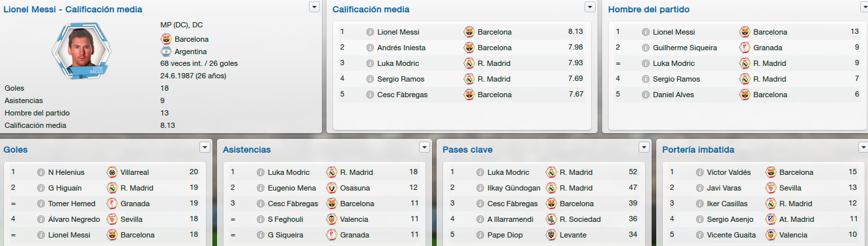Image resolution: width=868 pixels, height=246 pixels.
Task: Open Luka Modric in Asistencias list
Action: tap(288, 172)
